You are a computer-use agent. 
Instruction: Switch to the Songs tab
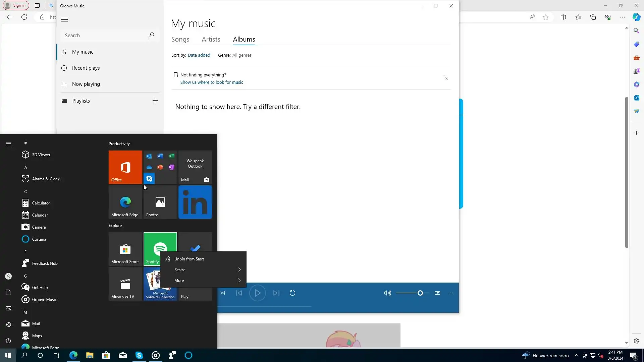pyautogui.click(x=180, y=40)
